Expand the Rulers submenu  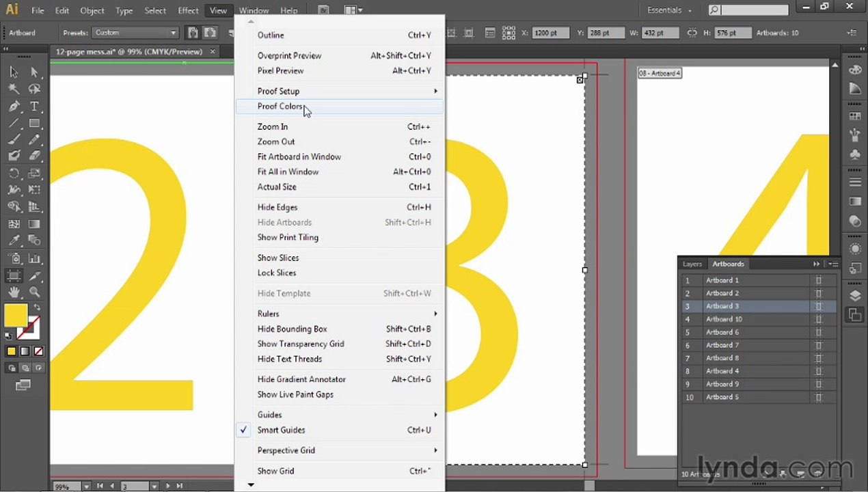pyautogui.click(x=340, y=314)
